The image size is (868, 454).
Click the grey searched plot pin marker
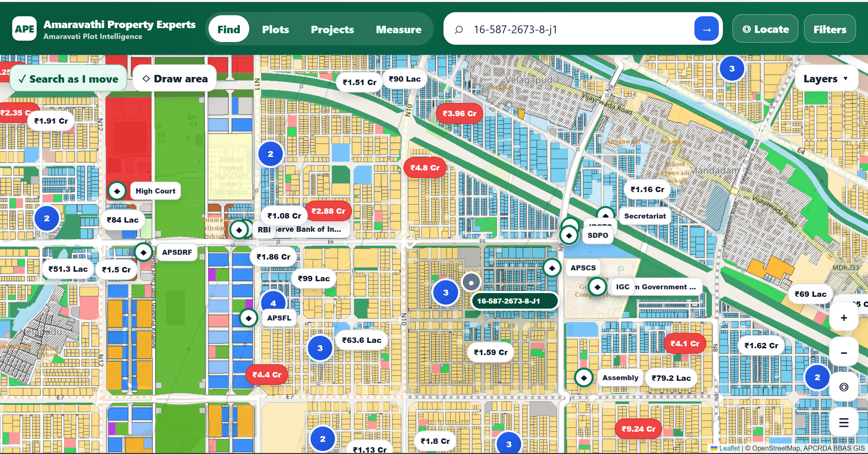click(x=471, y=282)
